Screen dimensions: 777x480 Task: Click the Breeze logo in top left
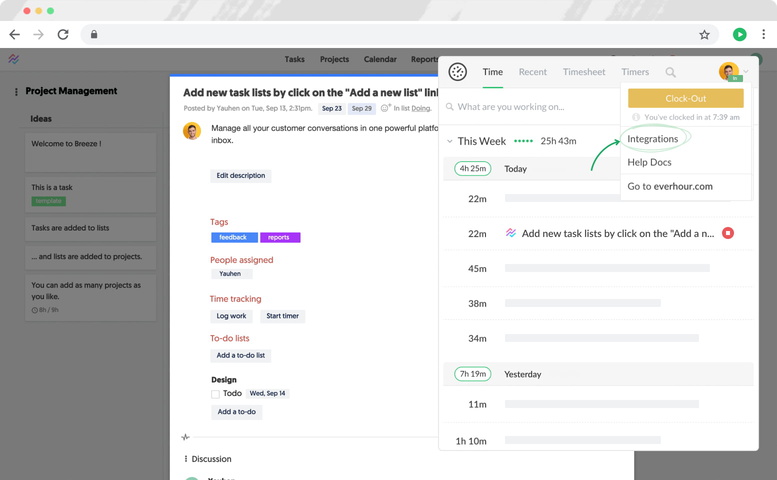13,59
